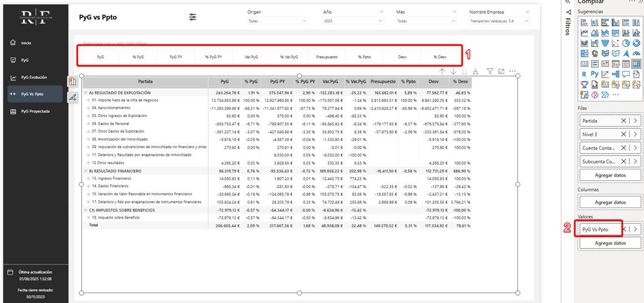Toggle the % PyG indicator chip
Image resolution: width=644 pixels, height=303 pixels.
tap(138, 57)
